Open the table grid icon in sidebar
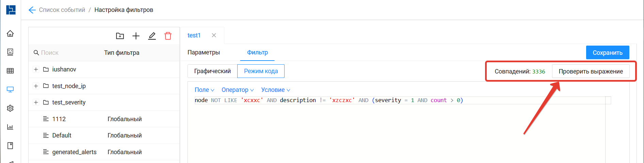Image resolution: width=644 pixels, height=163 pixels. (10, 71)
